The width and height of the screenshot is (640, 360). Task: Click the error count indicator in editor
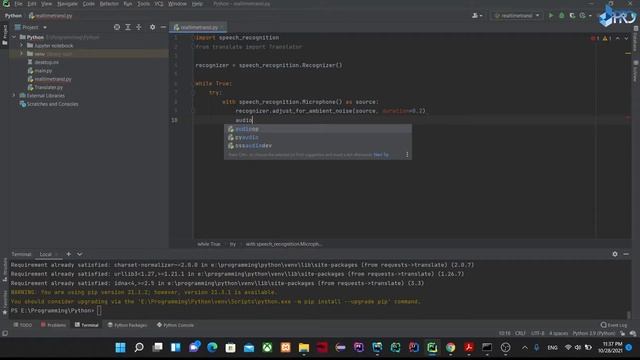(x=594, y=38)
